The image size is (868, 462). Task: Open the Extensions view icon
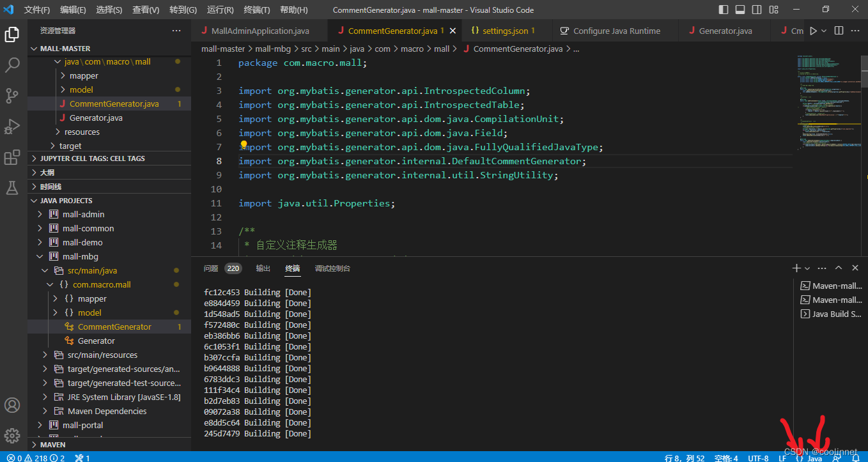click(x=13, y=156)
